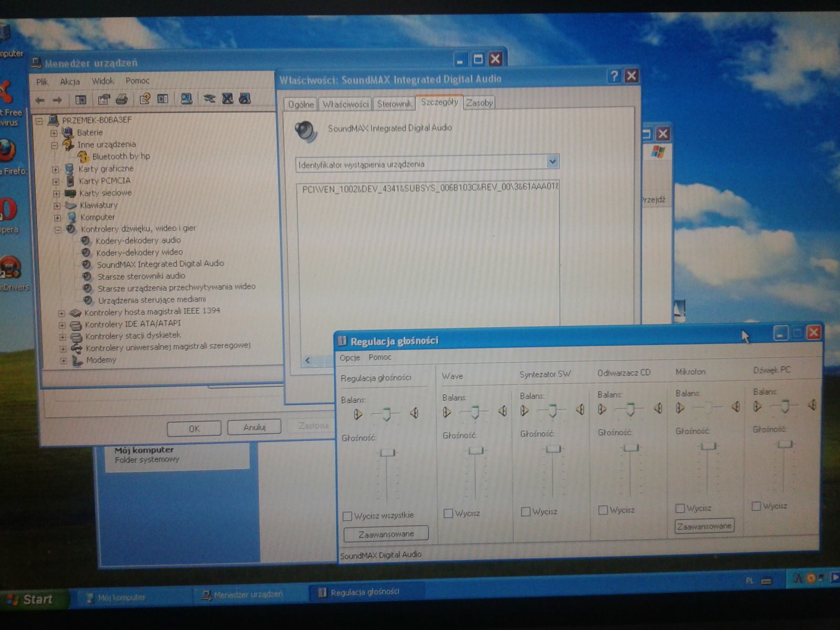Collapse the Kontrolery dźwięku, wideo i gier node
The image size is (840, 630).
pyautogui.click(x=58, y=229)
